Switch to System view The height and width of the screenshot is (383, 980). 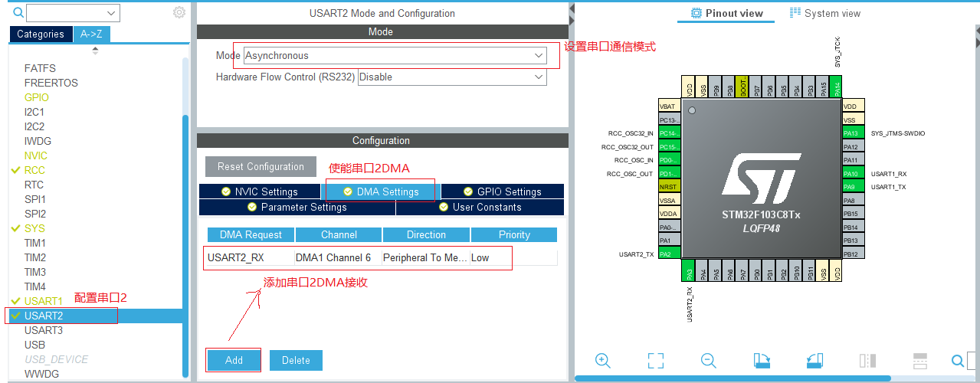click(825, 13)
